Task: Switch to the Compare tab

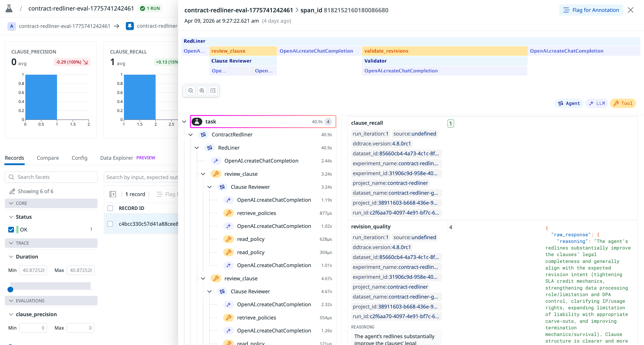Action: tap(48, 158)
